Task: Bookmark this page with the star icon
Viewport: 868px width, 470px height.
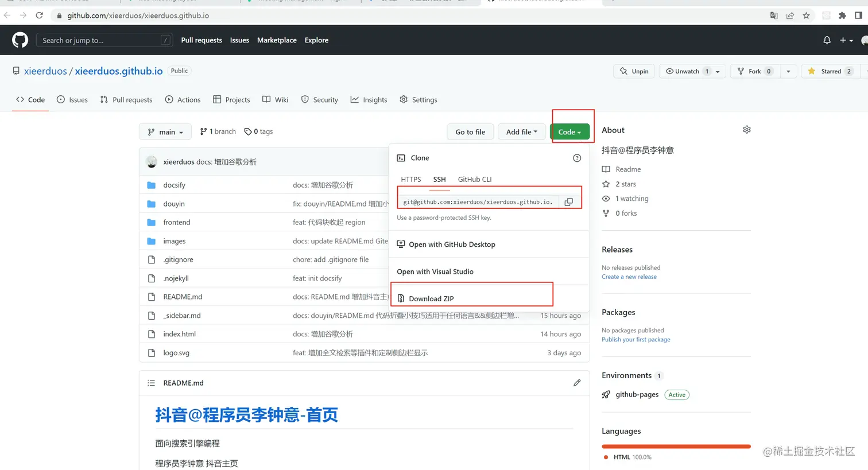Action: click(x=806, y=15)
